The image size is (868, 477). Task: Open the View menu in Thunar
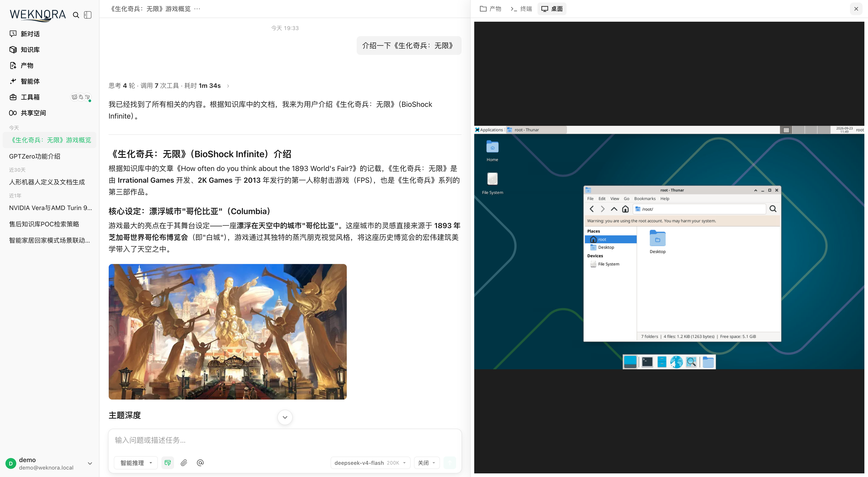615,199
